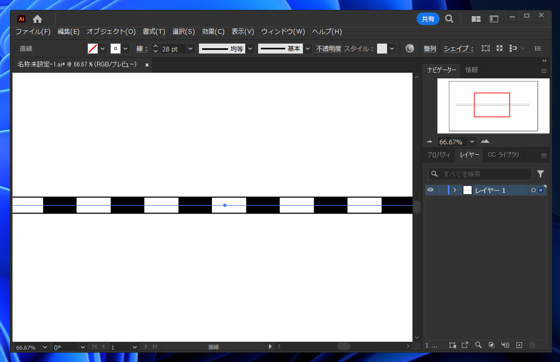Expand the スタイル style dropdown arrow
This screenshot has height=362, width=560.
(x=392, y=49)
